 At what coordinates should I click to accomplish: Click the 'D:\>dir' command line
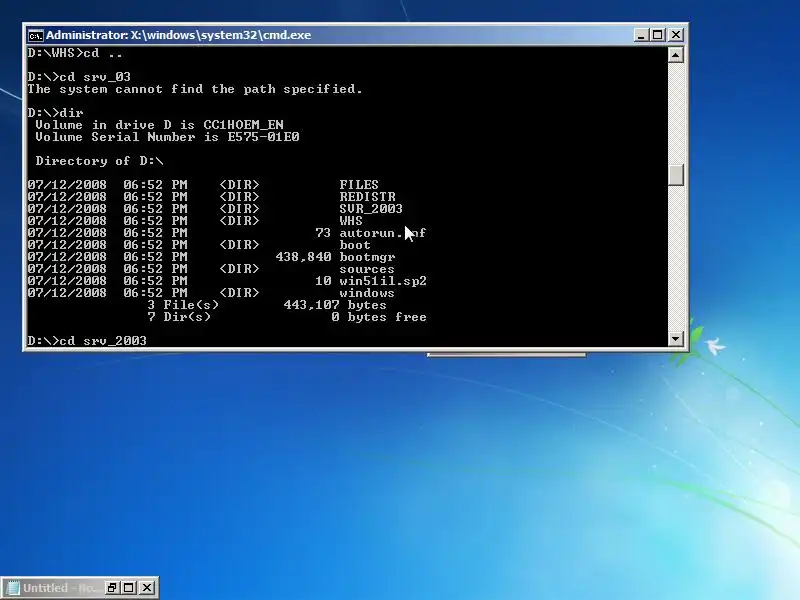55,113
